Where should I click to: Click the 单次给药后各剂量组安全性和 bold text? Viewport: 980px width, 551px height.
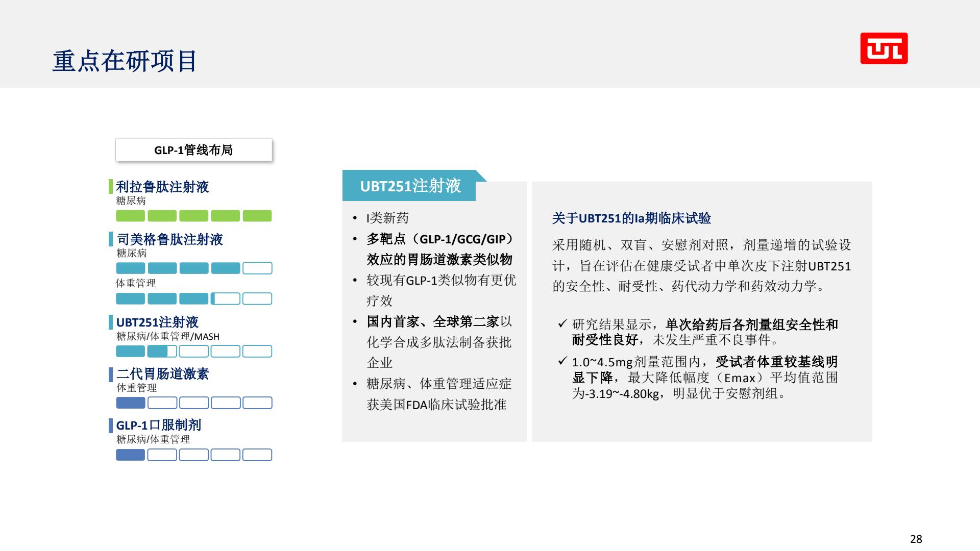tap(752, 324)
